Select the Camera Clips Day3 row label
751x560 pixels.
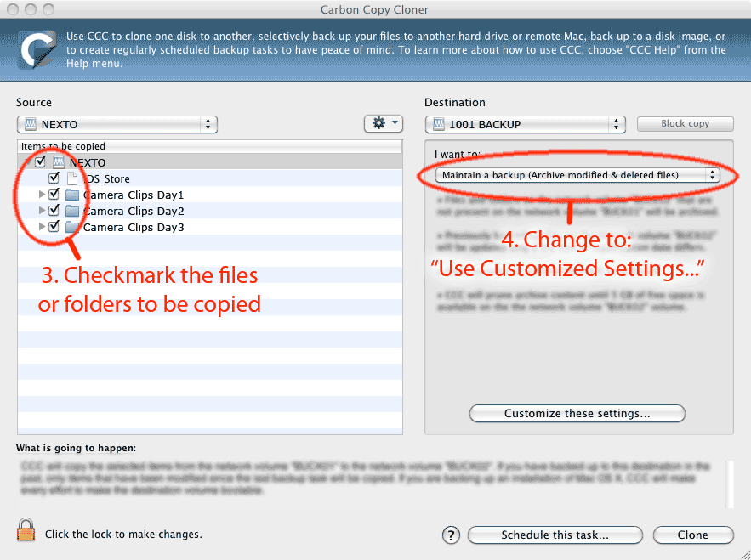click(134, 228)
